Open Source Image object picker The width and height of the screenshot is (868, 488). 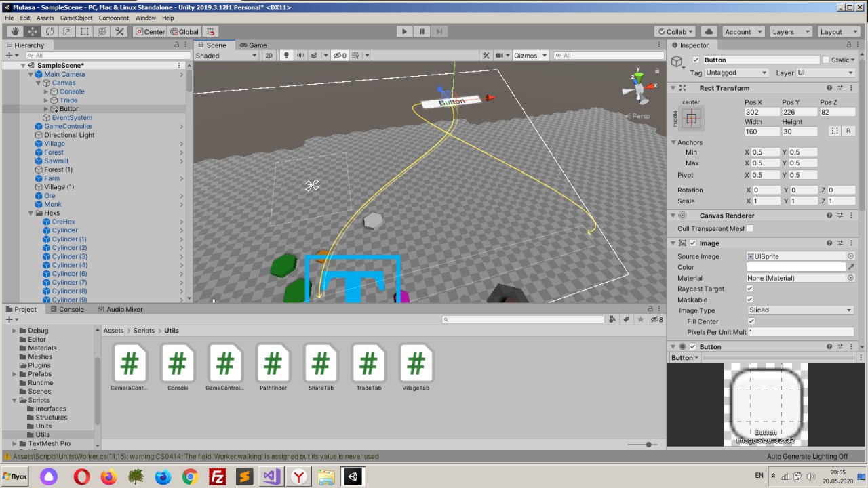pyautogui.click(x=850, y=256)
